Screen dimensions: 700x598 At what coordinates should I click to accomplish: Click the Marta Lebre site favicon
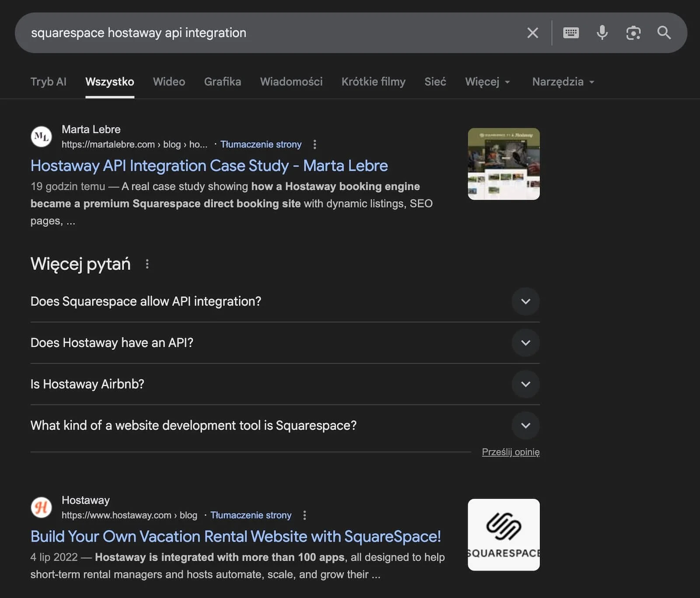(x=42, y=136)
